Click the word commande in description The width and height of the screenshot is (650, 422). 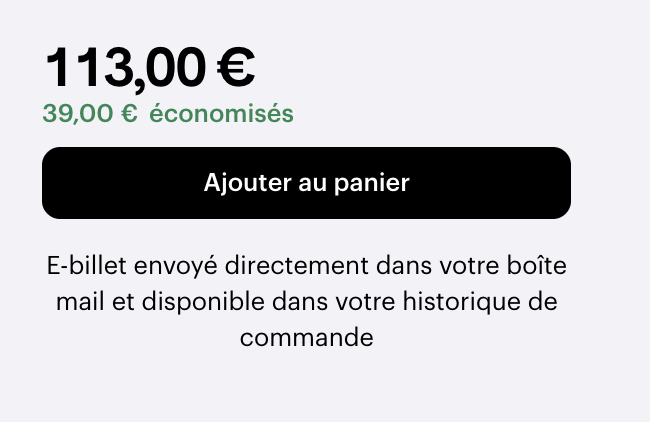click(306, 337)
